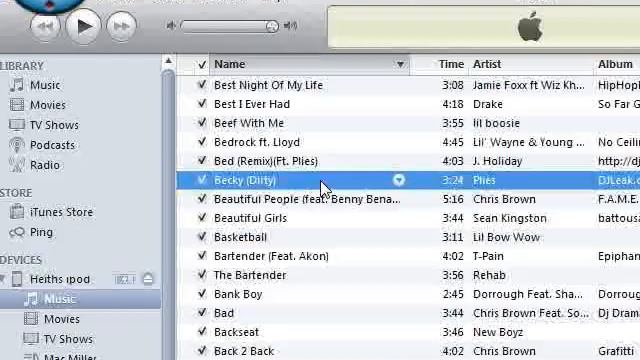
Task: Click the battery indicator beside Heiths ipod
Action: click(125, 280)
